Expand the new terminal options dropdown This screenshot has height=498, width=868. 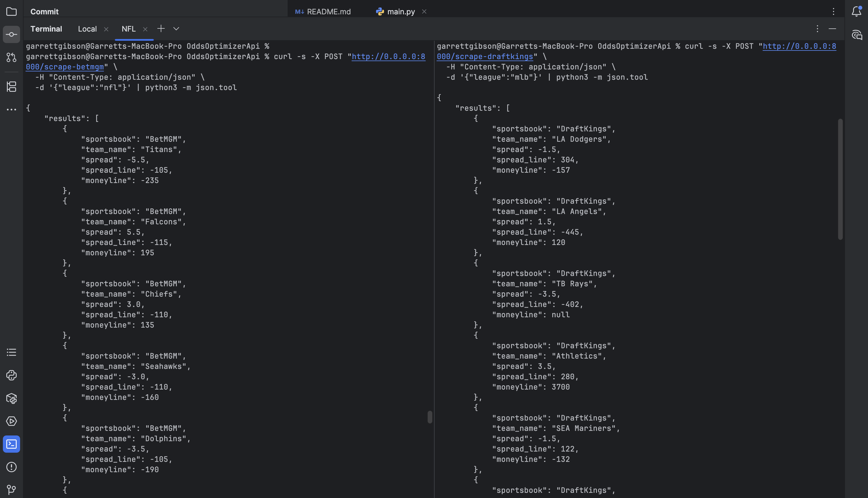point(176,29)
